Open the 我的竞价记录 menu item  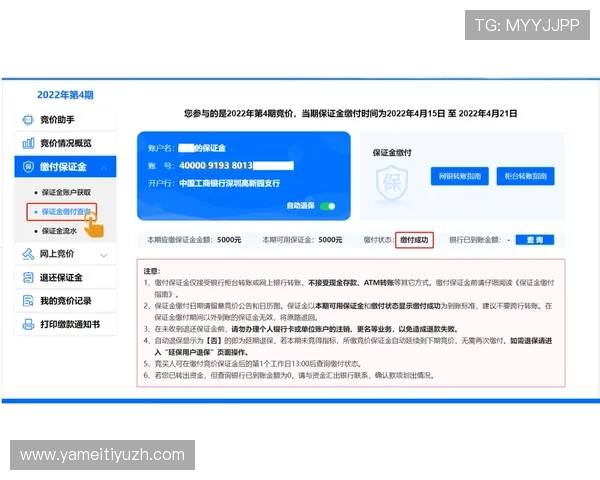[x=65, y=301]
